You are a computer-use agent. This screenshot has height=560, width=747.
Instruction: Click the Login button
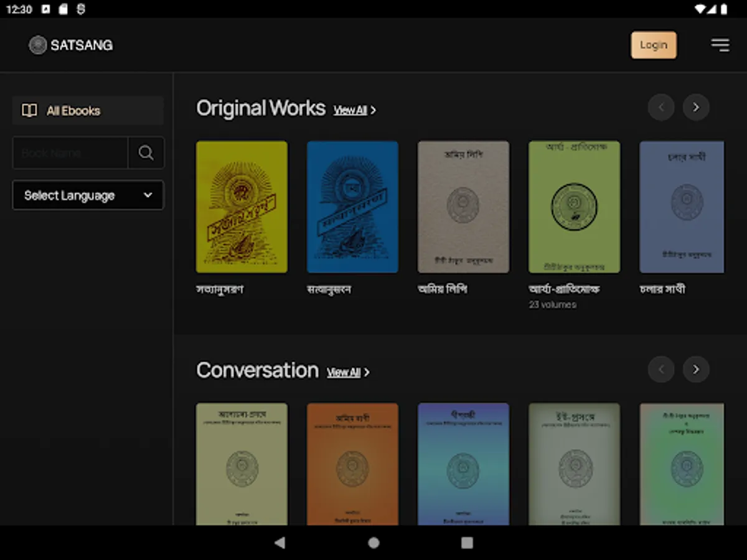click(654, 45)
